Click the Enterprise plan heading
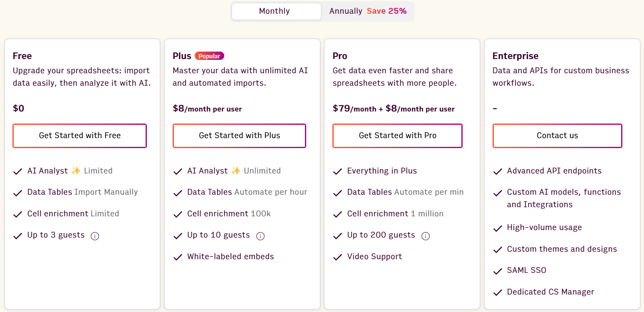644x312 pixels. (x=515, y=55)
